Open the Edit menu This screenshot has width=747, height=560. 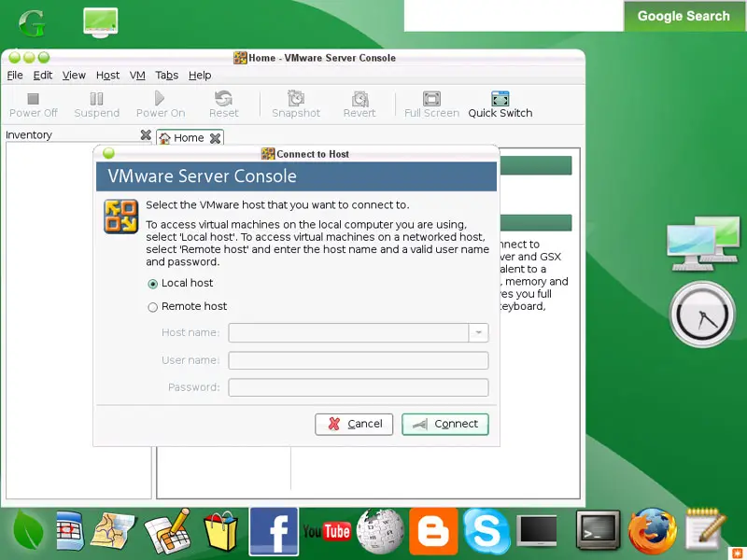[x=42, y=76]
